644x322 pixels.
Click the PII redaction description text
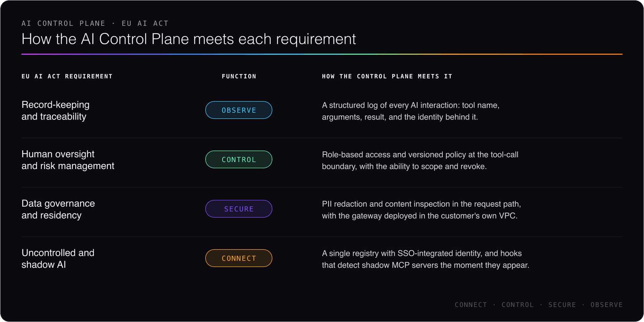tap(421, 210)
